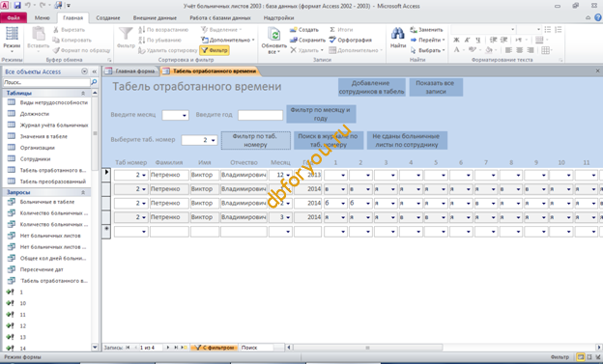Open Создание ribbon tab

click(x=108, y=17)
